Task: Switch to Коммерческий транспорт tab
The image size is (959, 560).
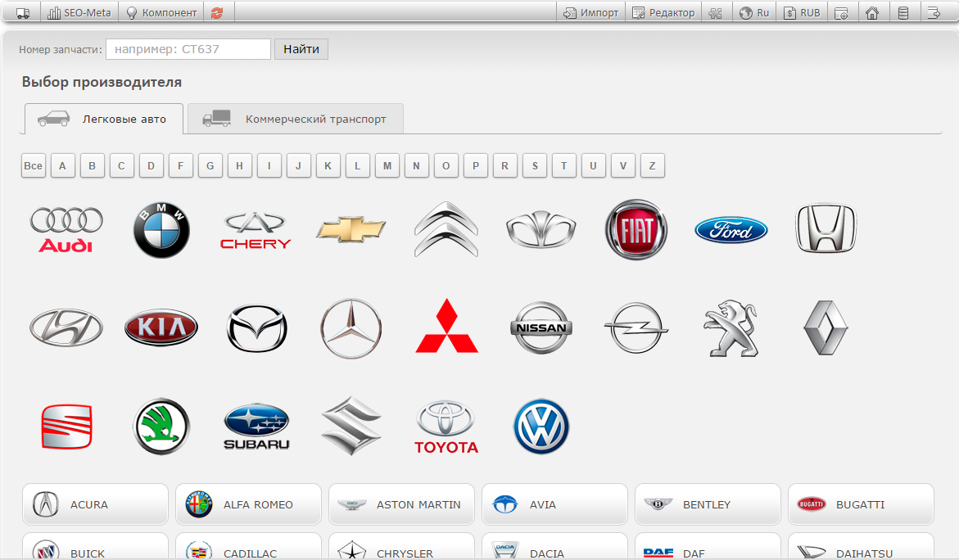Action: coord(296,119)
